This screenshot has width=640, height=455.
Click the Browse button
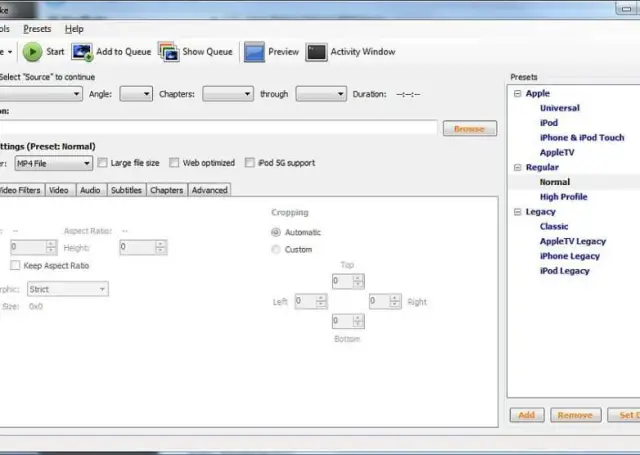point(468,129)
